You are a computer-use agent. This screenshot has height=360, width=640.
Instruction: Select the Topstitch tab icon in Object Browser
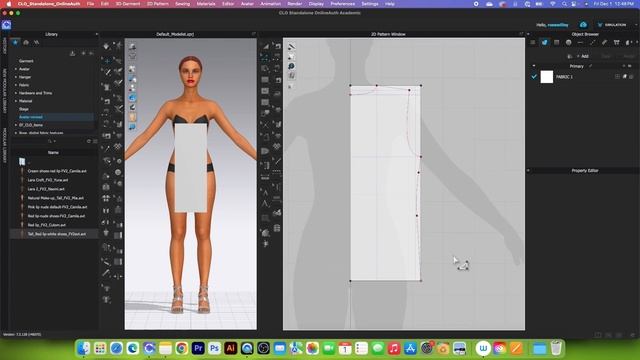593,42
